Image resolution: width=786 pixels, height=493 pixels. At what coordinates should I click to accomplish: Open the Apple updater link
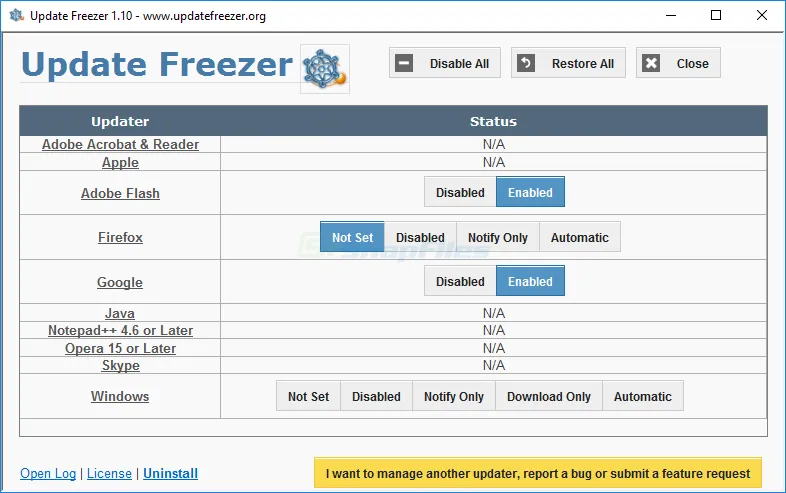click(x=120, y=162)
